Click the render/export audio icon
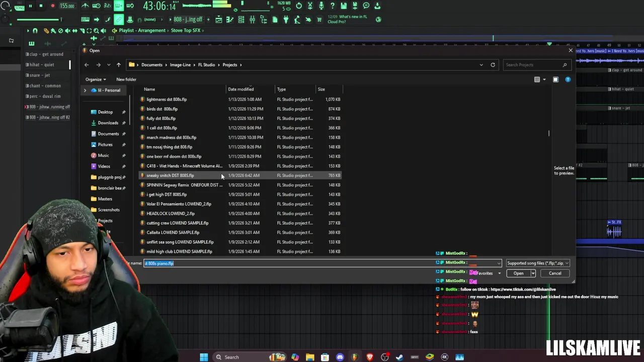The height and width of the screenshot is (362, 644). (x=355, y=6)
